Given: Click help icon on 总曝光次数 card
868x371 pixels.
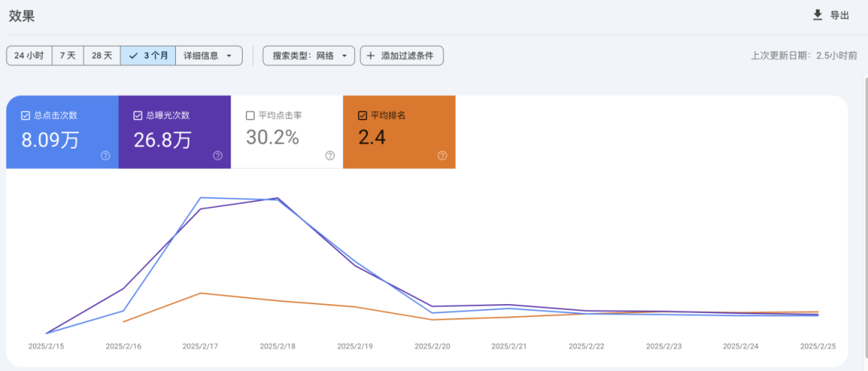Looking at the screenshot, I should click(x=218, y=155).
